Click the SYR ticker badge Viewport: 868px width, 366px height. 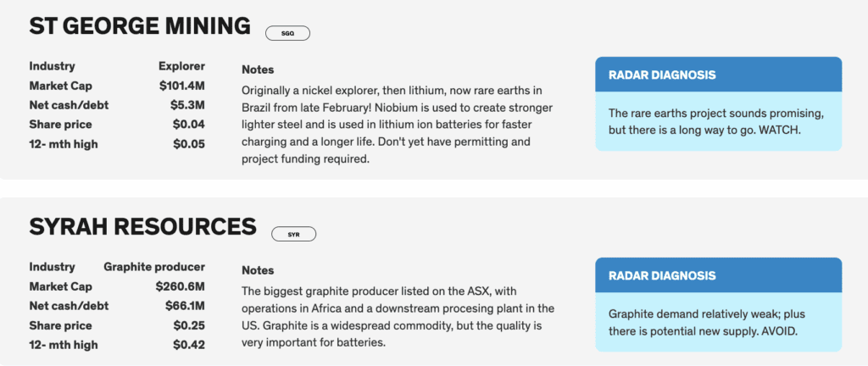(294, 234)
